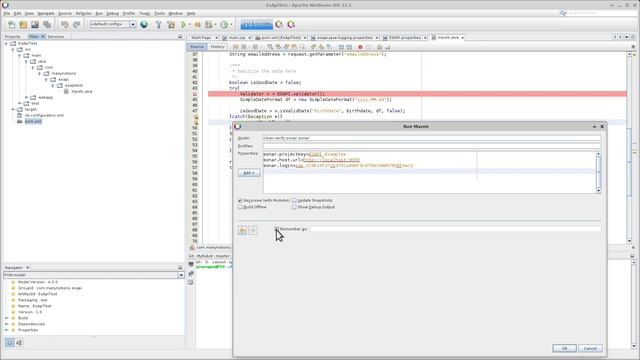Click the first circular icon after memory bar
640x360 pixels.
pyautogui.click(x=279, y=24)
